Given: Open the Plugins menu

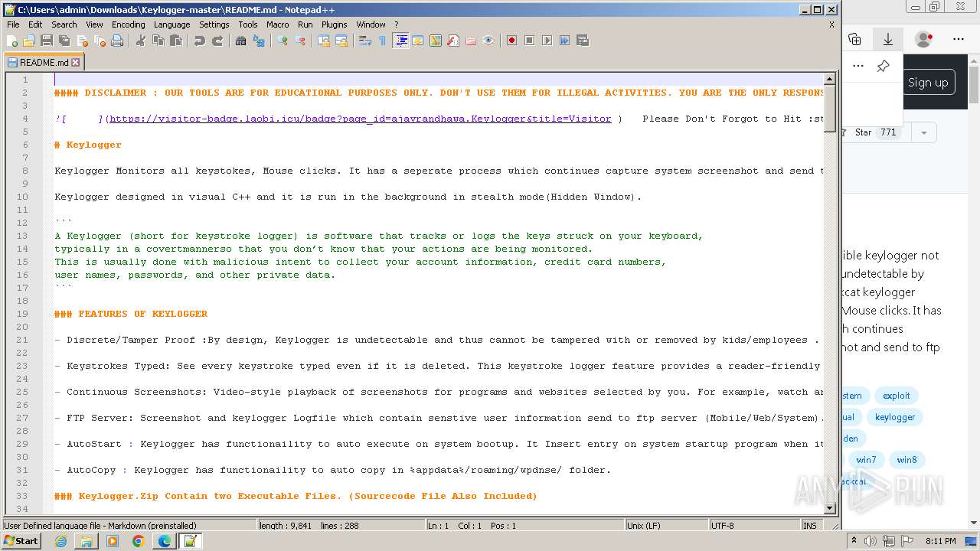Looking at the screenshot, I should [334, 24].
